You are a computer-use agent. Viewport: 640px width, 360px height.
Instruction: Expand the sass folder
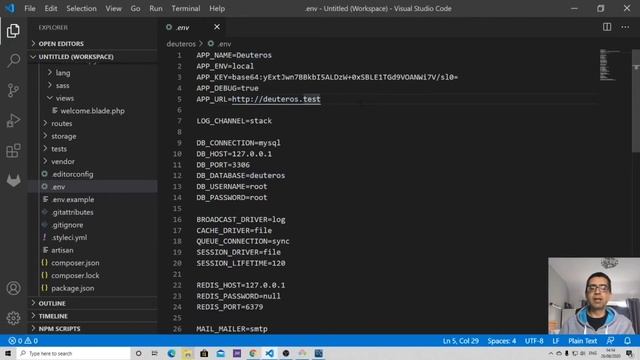(93, 85)
